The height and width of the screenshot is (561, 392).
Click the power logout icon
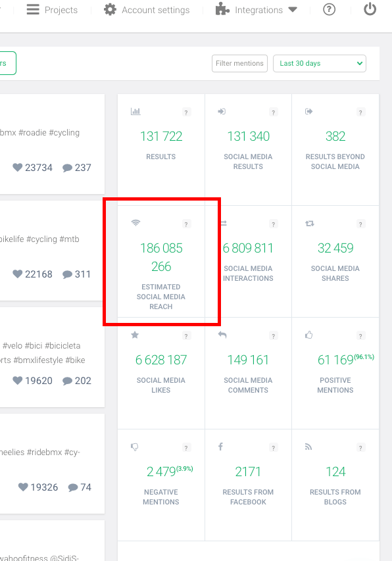[x=370, y=9]
